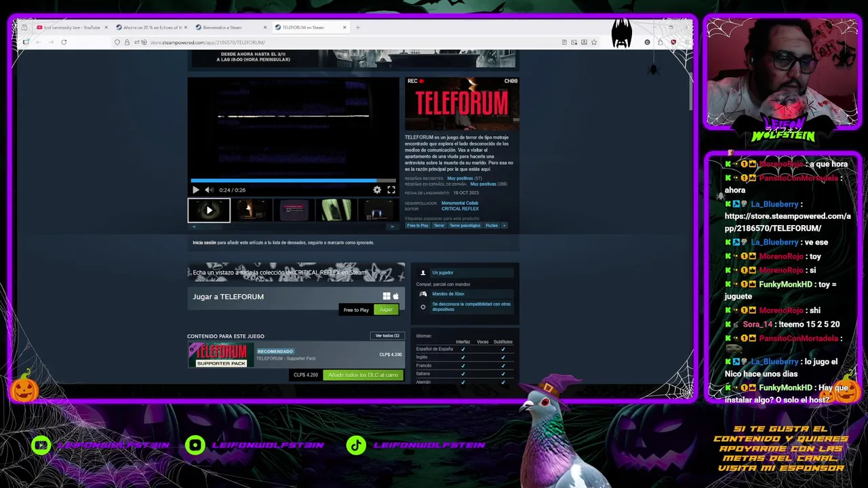Click the release date '19 OCT 2023'

click(466, 193)
